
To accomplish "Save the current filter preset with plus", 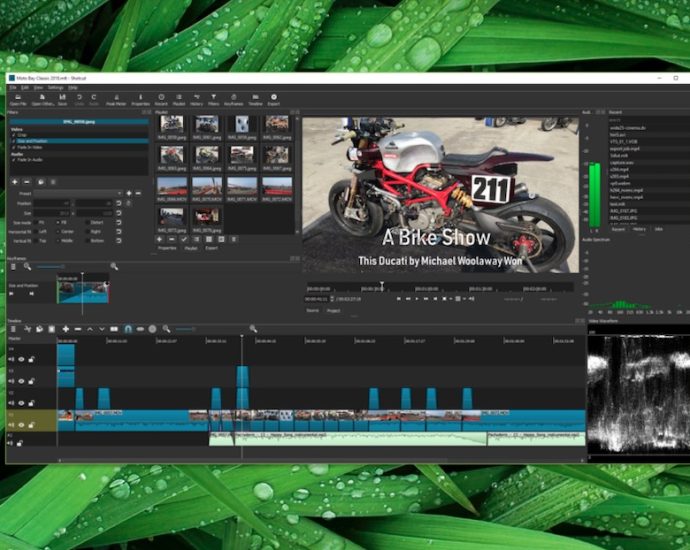I will click(x=129, y=193).
